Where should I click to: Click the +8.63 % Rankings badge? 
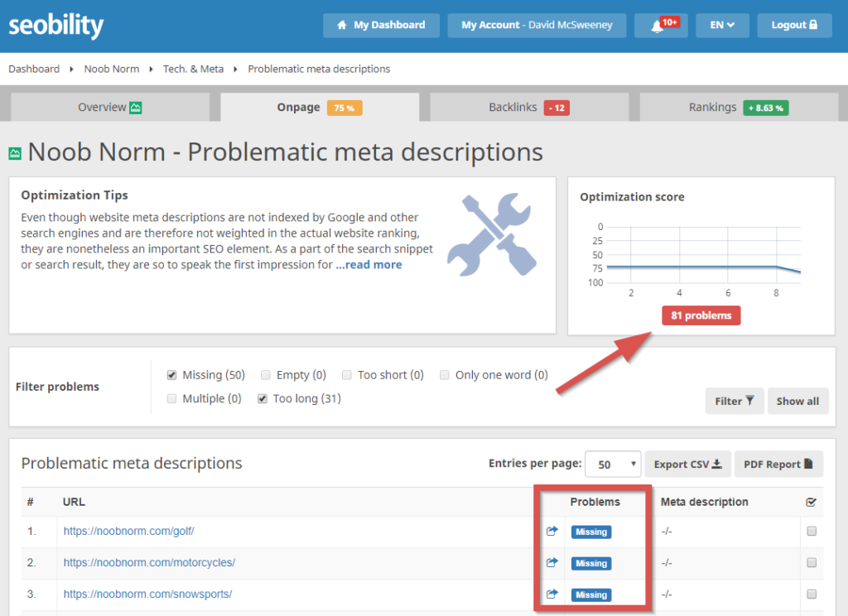click(766, 108)
